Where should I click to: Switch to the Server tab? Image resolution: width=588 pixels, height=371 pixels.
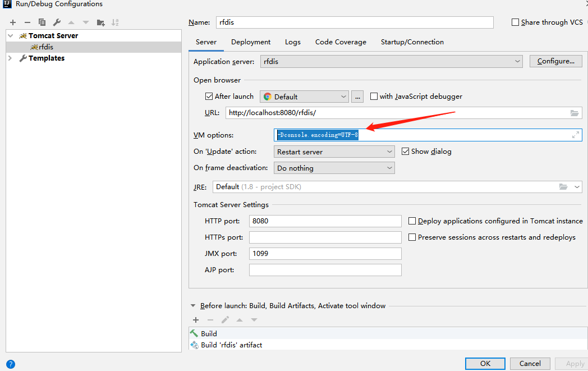point(206,42)
